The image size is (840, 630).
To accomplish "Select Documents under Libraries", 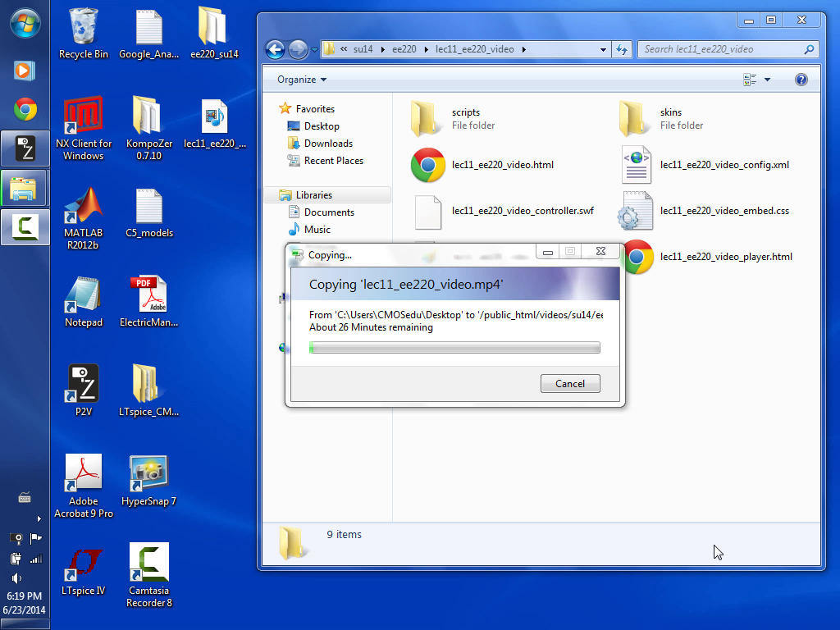I will click(329, 212).
